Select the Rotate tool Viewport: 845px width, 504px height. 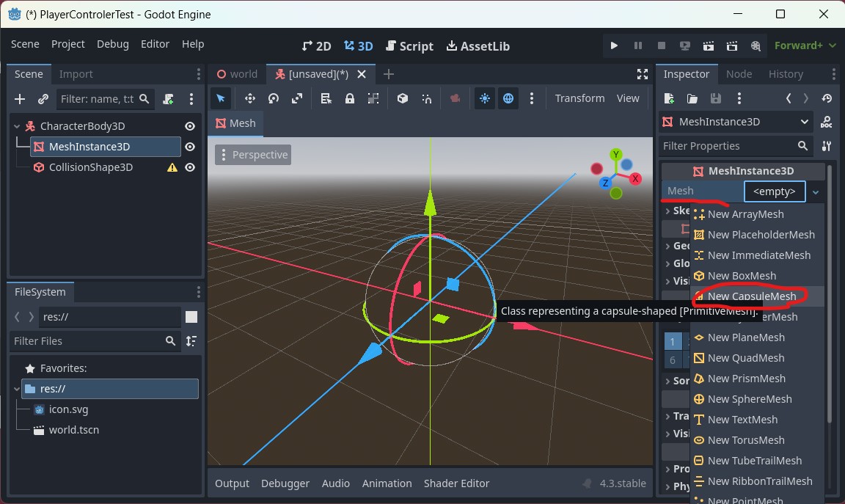[x=272, y=98]
